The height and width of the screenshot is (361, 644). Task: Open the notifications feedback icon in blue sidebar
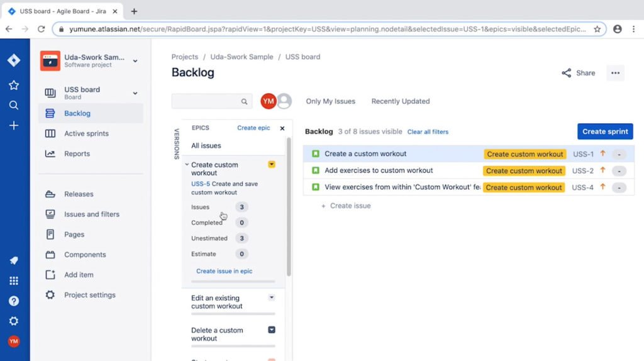(x=14, y=260)
